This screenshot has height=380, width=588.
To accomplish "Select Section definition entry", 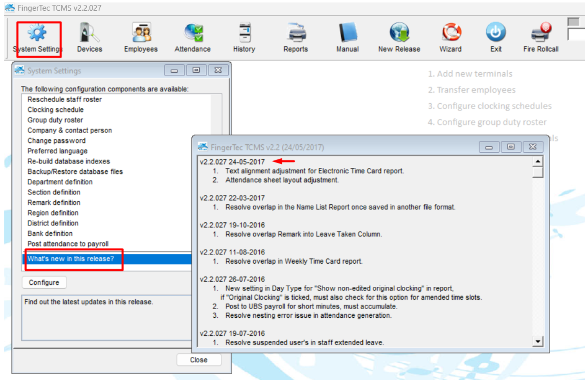I will 54,192.
